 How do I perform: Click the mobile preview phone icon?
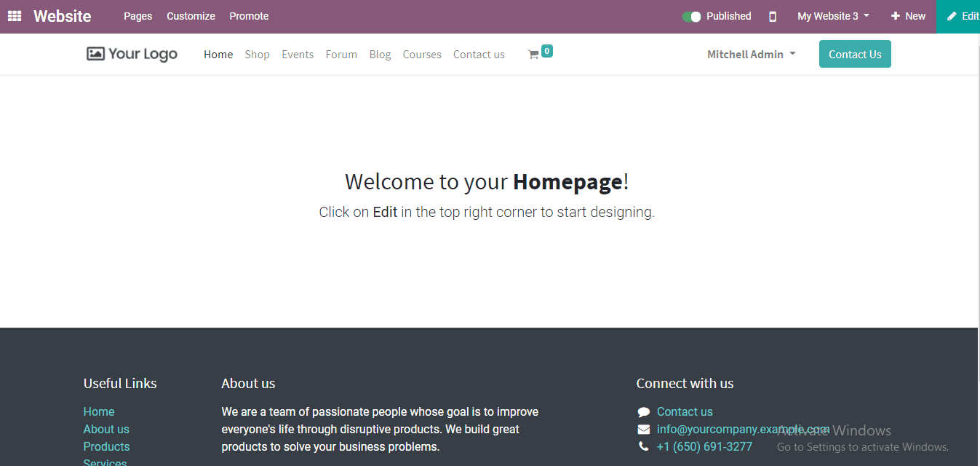coord(773,16)
